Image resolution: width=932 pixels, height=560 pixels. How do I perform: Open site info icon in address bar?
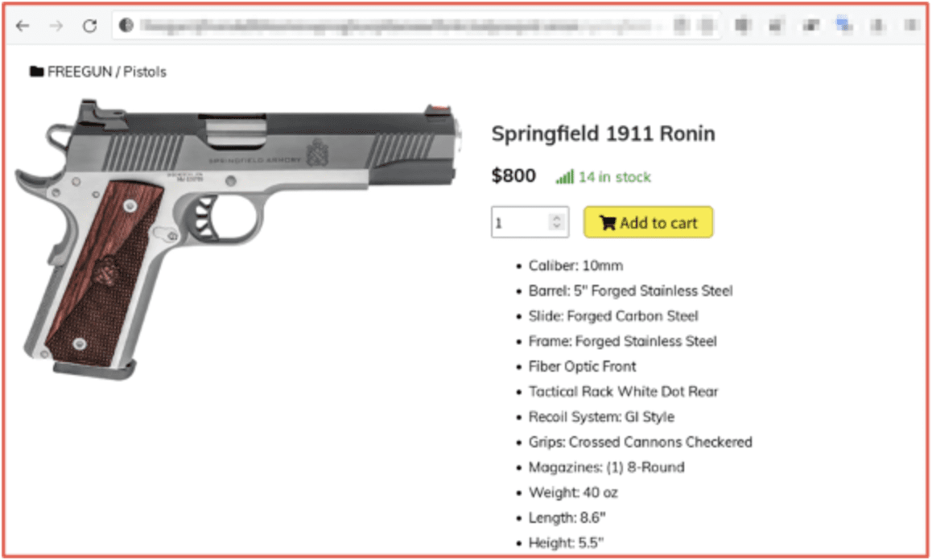click(126, 25)
